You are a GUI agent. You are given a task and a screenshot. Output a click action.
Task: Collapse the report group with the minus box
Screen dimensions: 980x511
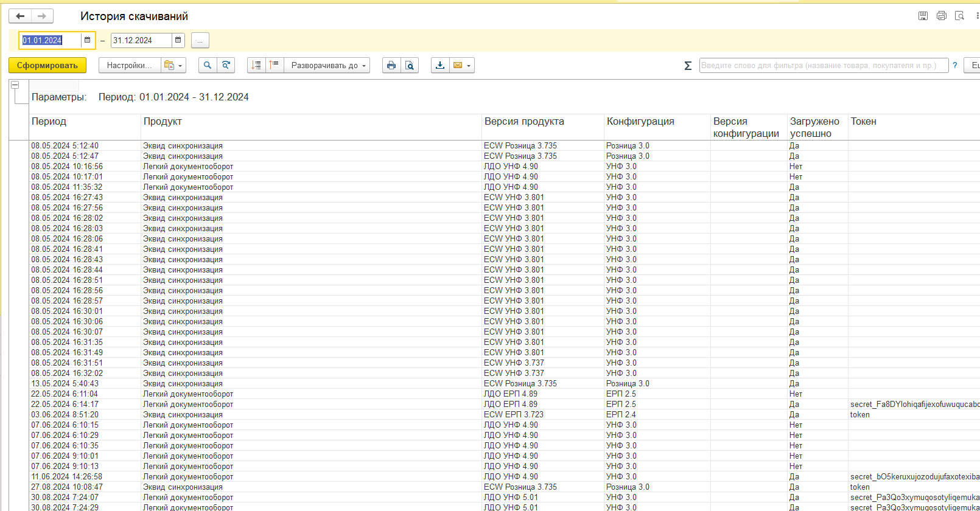[x=15, y=85]
